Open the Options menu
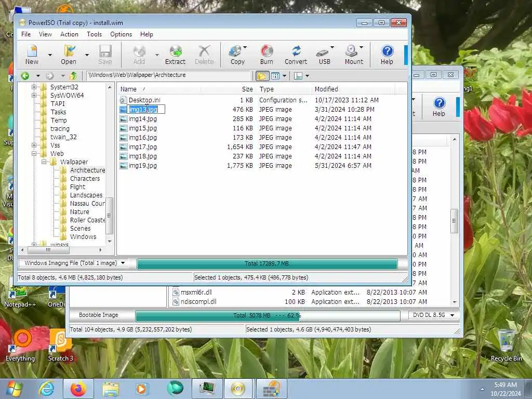The image size is (532, 399). (121, 34)
